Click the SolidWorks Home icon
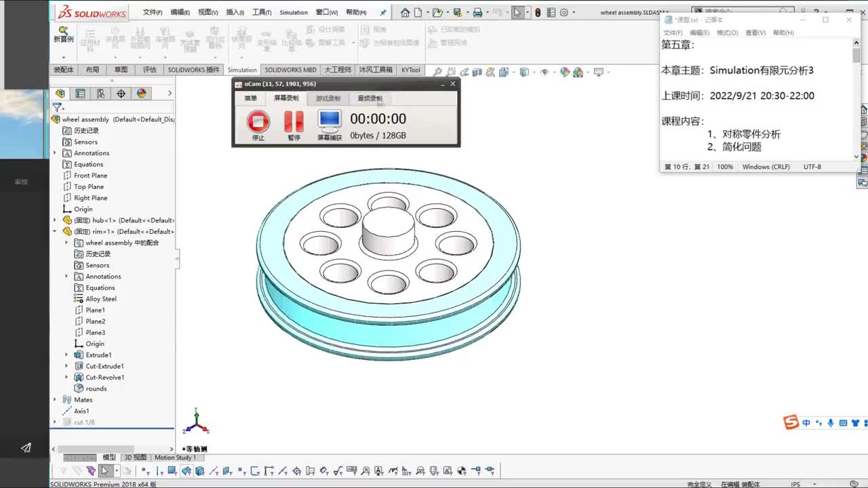 [x=405, y=12]
